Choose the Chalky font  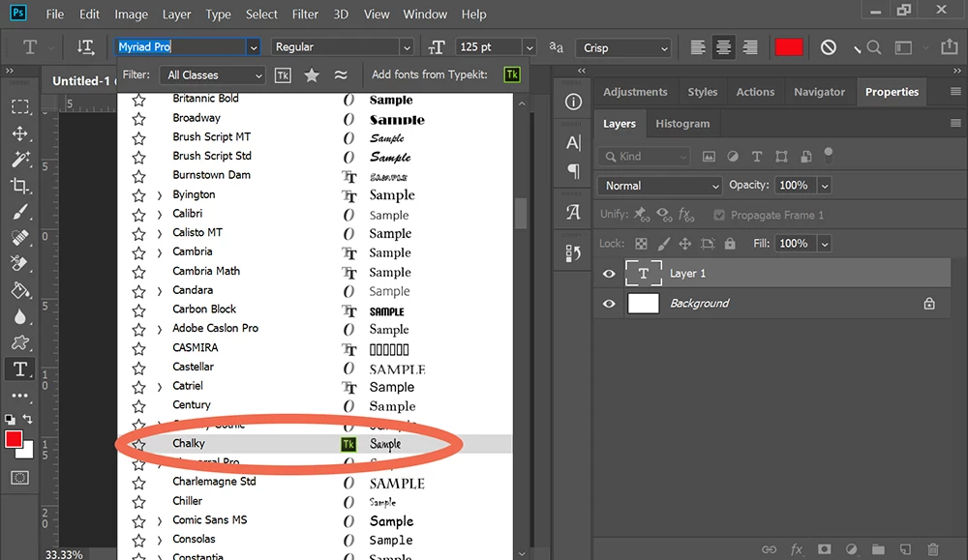315,444
